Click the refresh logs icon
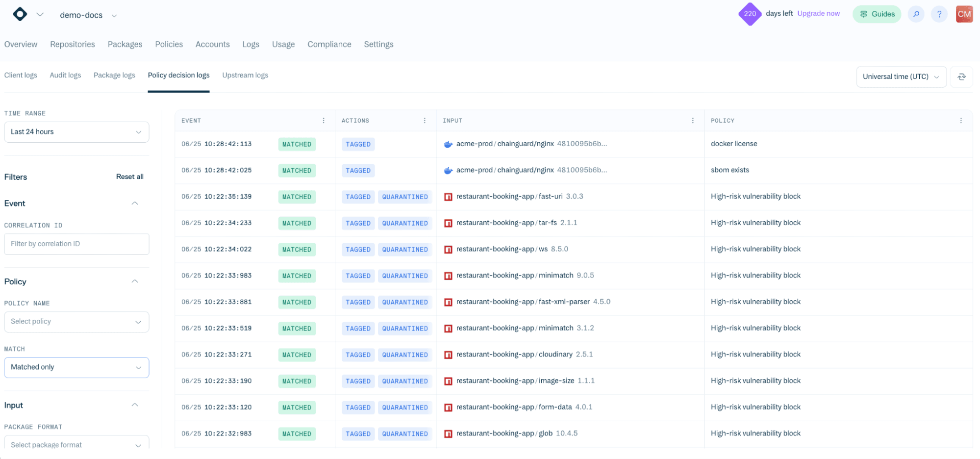 coord(961,76)
